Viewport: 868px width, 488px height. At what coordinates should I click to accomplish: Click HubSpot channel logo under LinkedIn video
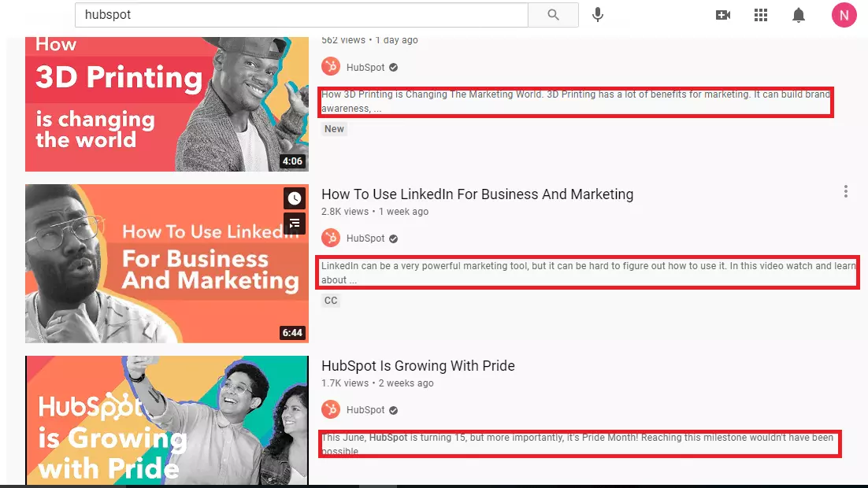331,238
